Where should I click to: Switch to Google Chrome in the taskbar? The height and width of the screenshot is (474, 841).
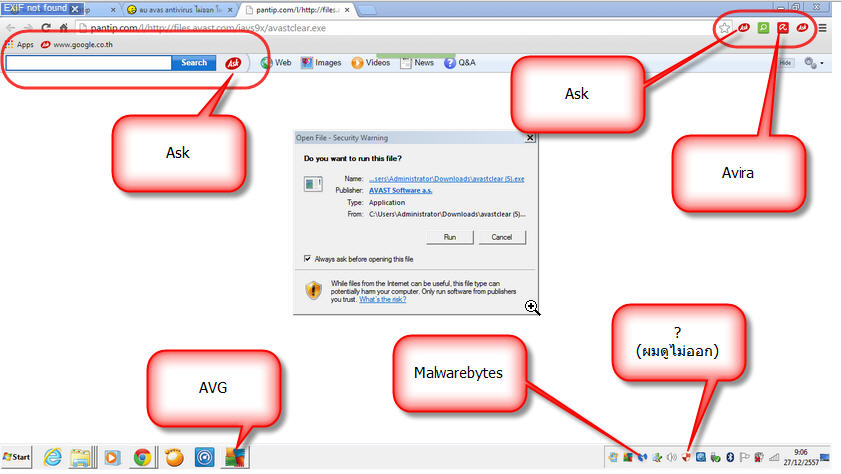pyautogui.click(x=142, y=457)
